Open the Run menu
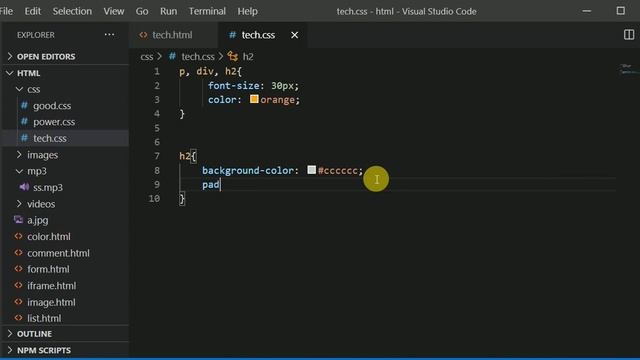640x360 pixels. click(x=168, y=11)
